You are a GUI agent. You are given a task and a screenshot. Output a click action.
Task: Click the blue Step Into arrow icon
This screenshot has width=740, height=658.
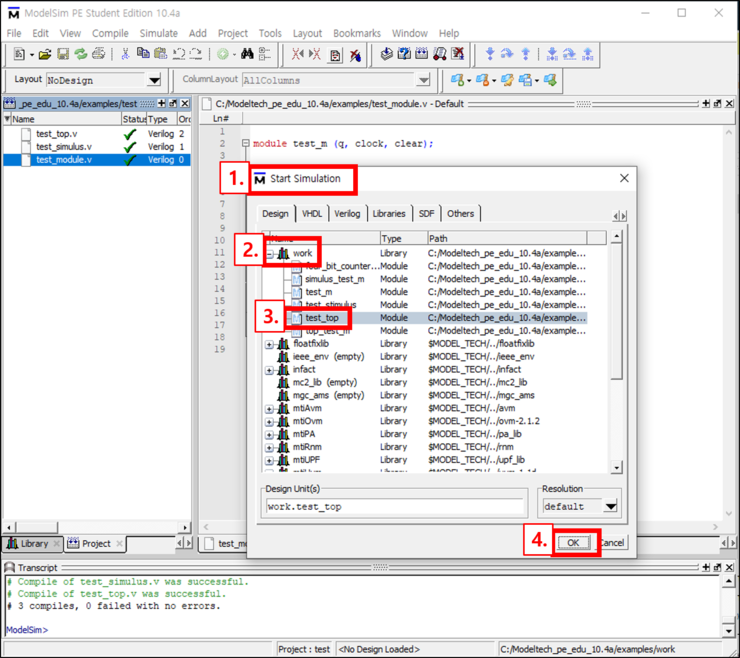(490, 54)
